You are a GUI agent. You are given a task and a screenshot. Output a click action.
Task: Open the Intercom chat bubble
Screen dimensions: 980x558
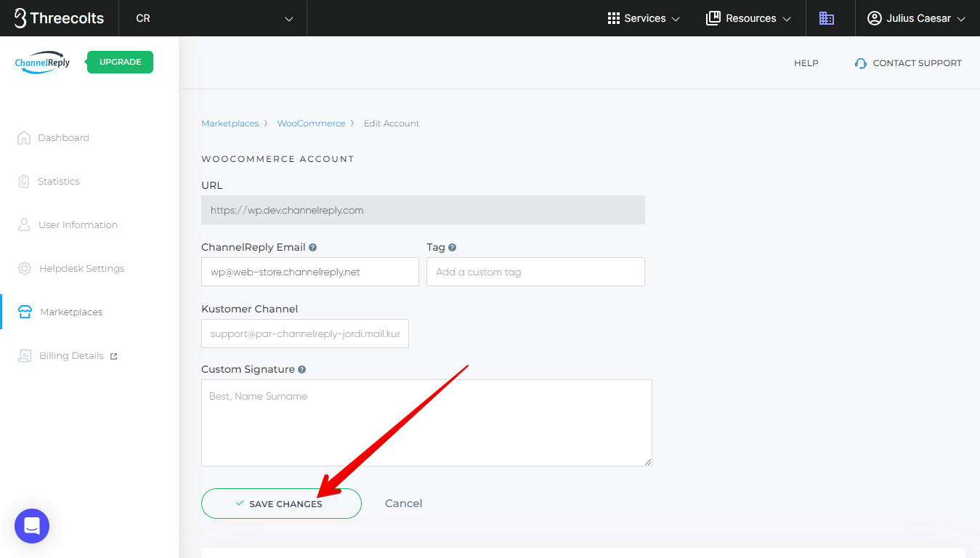pyautogui.click(x=32, y=526)
